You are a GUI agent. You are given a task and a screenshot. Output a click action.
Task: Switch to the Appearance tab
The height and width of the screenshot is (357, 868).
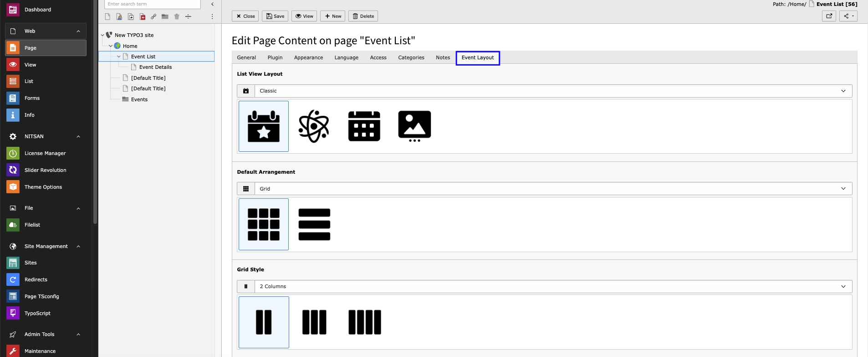[x=308, y=57]
